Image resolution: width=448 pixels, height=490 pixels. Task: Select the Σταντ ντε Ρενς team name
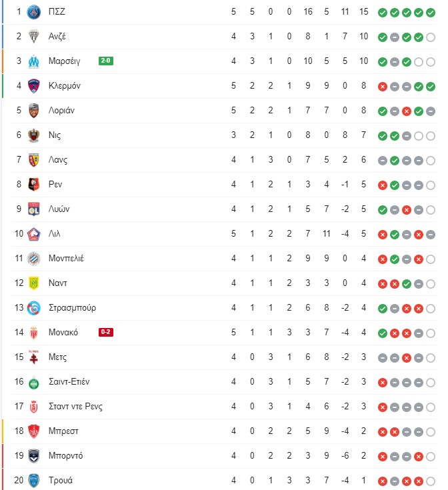click(x=75, y=406)
